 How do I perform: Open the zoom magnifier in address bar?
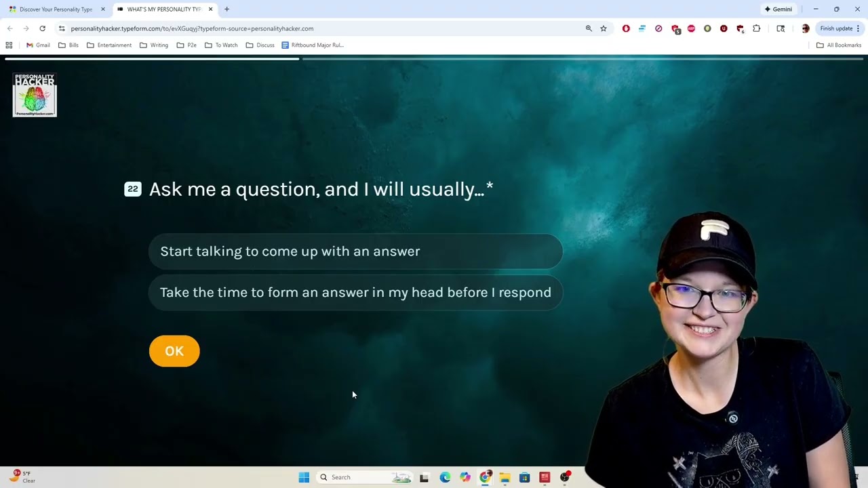[589, 28]
